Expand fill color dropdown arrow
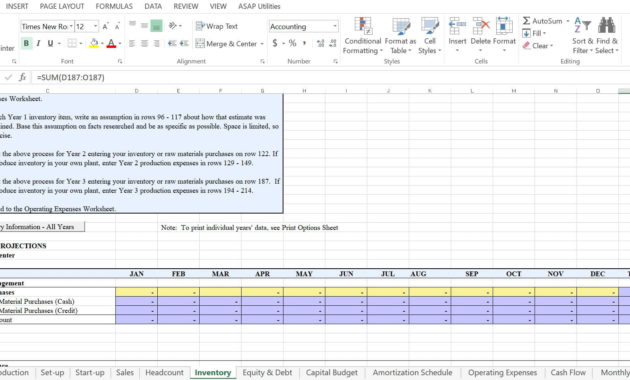630x380 pixels. click(102, 43)
